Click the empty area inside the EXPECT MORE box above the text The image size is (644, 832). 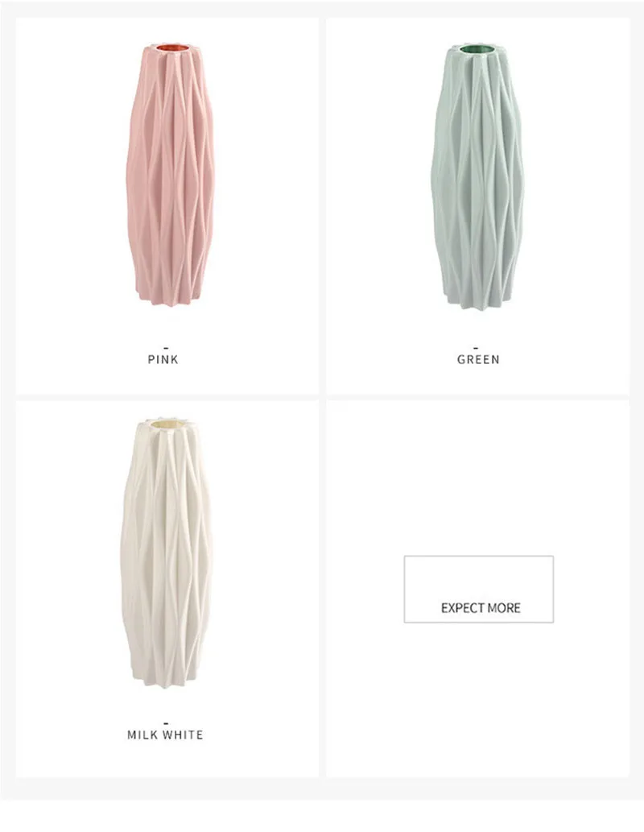coord(478,577)
